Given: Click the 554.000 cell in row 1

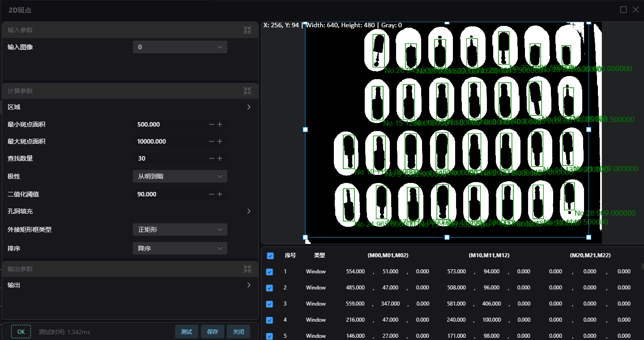Looking at the screenshot, I should click(x=355, y=272).
